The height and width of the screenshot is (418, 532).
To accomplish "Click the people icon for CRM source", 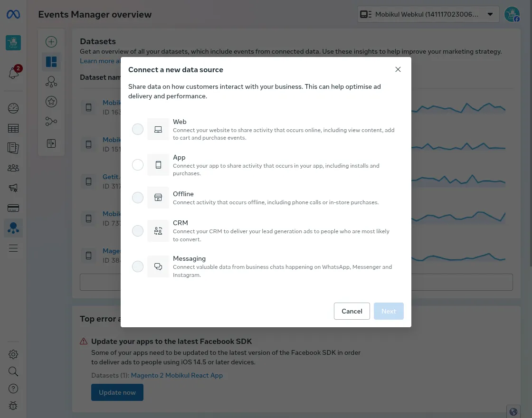I will point(158,231).
